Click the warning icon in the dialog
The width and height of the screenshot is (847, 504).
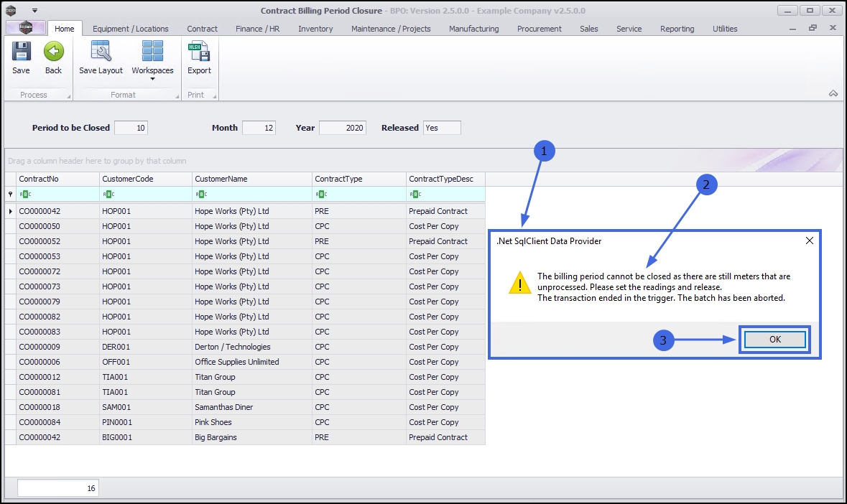519,283
